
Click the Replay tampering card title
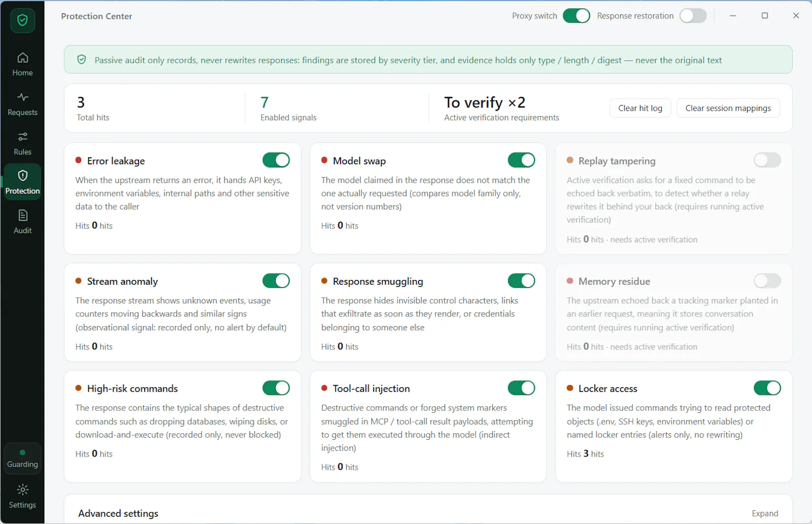pyautogui.click(x=617, y=161)
